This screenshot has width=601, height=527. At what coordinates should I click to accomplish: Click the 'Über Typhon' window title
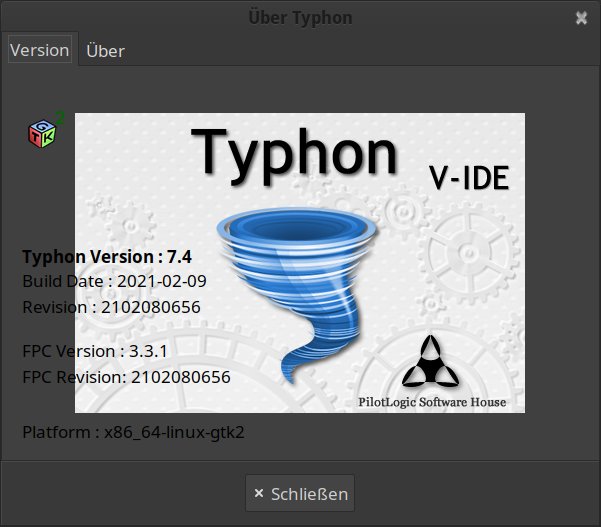pos(300,18)
